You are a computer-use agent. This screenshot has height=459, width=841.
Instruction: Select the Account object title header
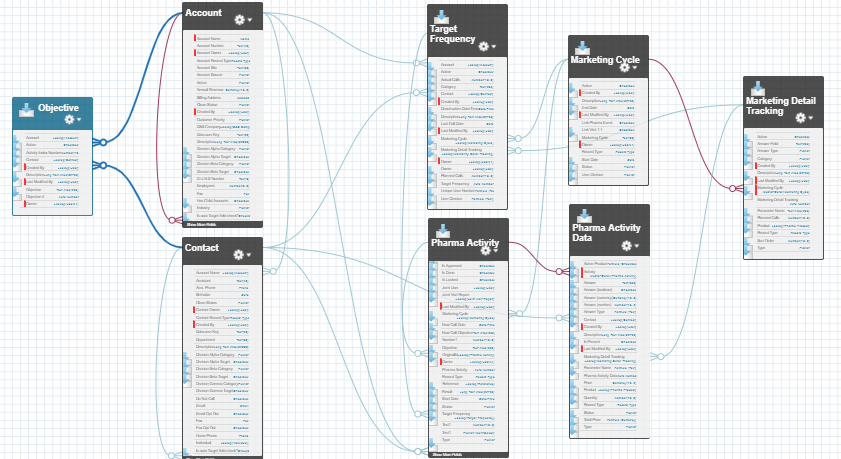pyautogui.click(x=204, y=13)
